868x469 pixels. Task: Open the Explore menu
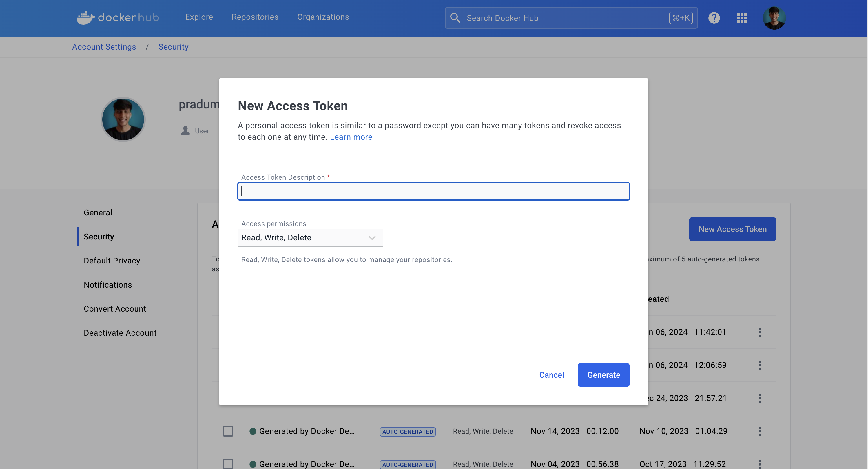tap(199, 17)
